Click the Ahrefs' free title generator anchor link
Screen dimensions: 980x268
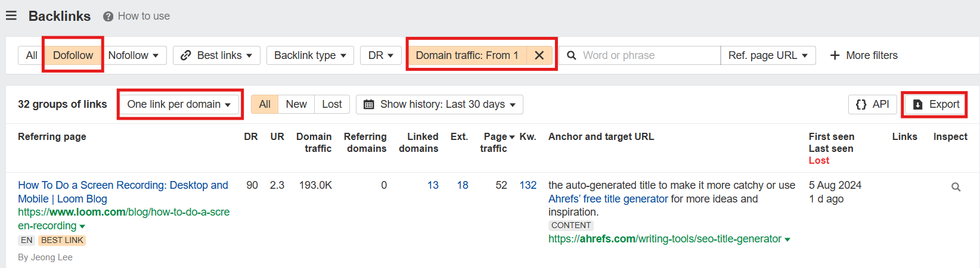click(x=608, y=199)
